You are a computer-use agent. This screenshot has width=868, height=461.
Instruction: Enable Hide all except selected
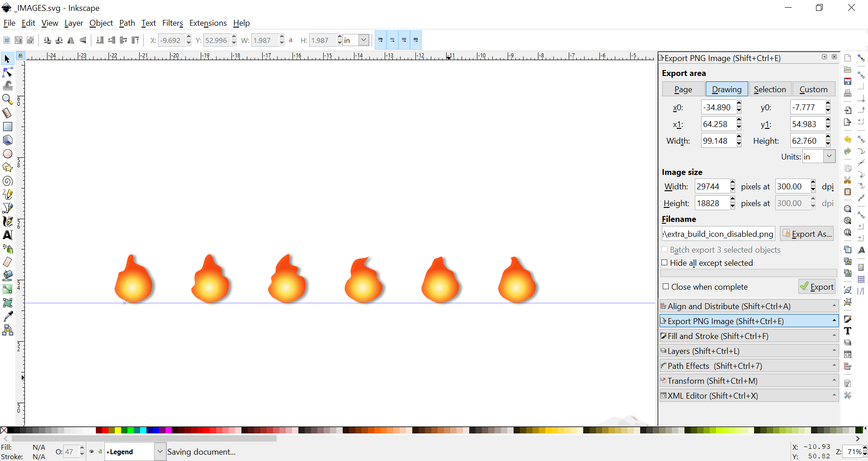665,263
